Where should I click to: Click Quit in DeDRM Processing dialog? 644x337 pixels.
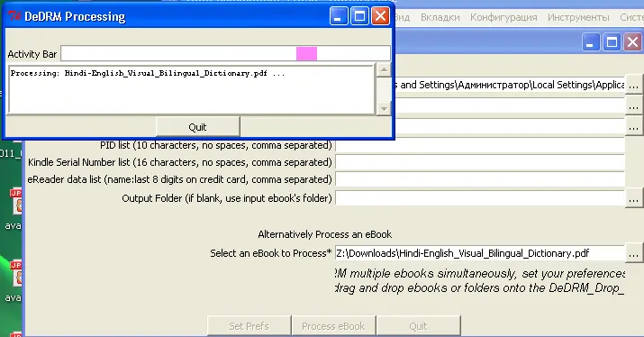197,127
